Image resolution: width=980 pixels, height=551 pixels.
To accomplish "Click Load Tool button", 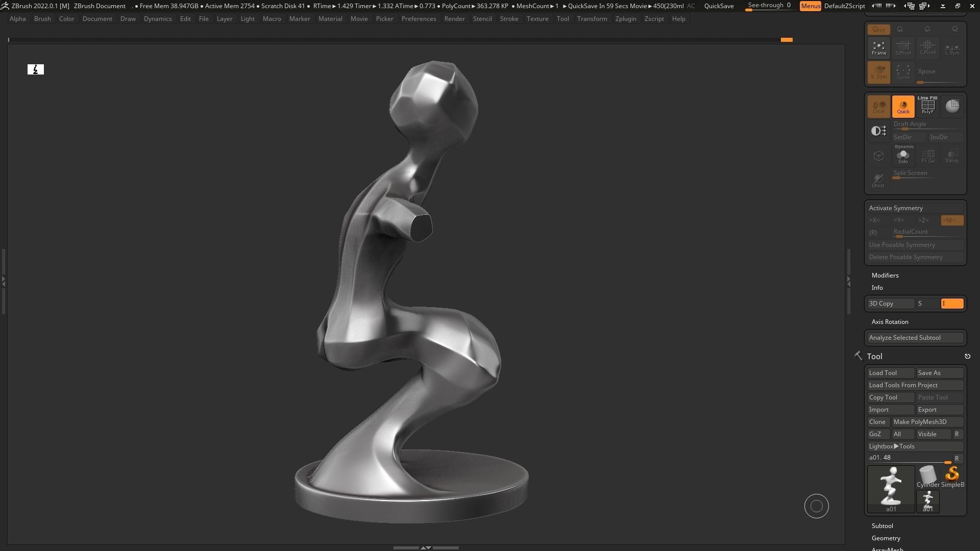I will pos(891,373).
